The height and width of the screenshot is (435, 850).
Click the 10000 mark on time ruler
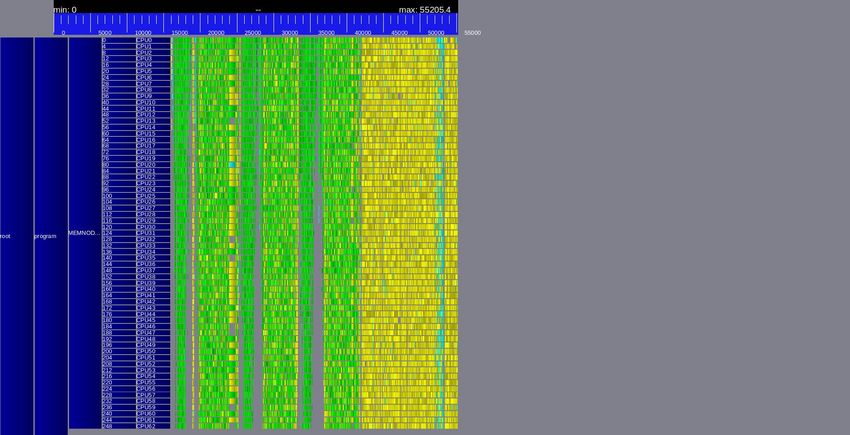point(143,33)
